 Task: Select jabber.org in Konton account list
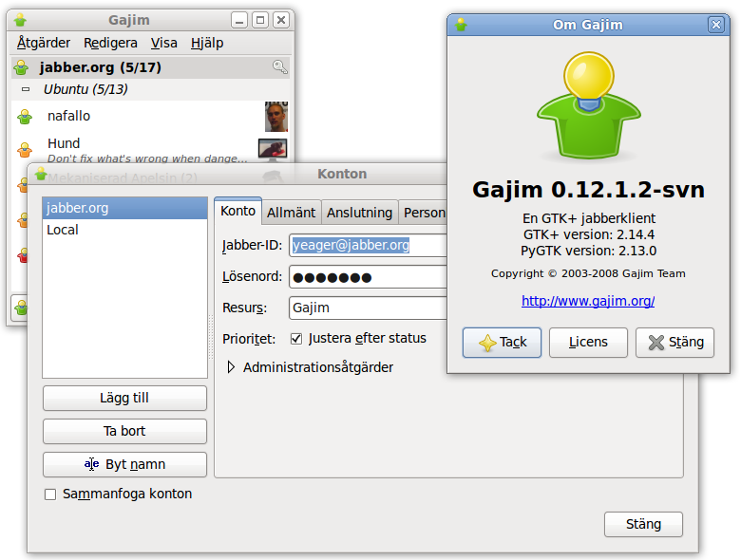[124, 208]
